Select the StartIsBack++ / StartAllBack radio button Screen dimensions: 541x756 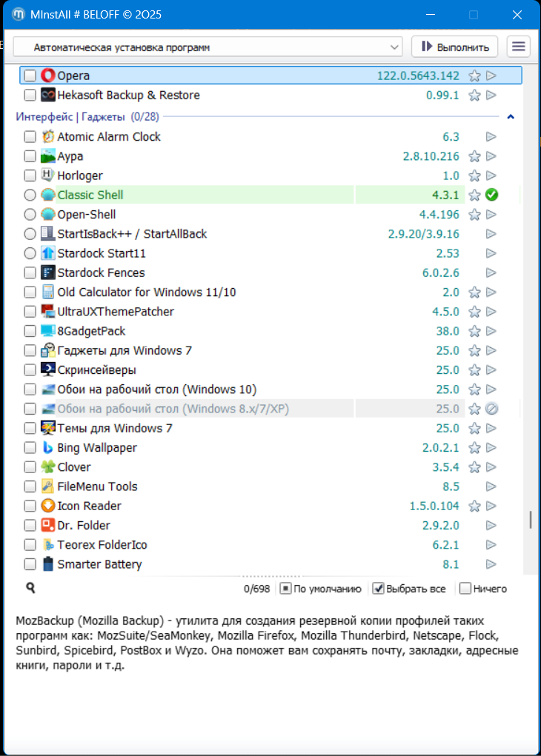[x=30, y=234]
